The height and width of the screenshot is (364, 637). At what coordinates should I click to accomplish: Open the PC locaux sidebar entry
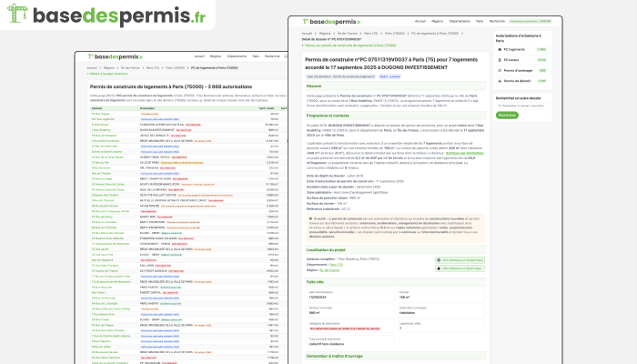[x=522, y=60]
